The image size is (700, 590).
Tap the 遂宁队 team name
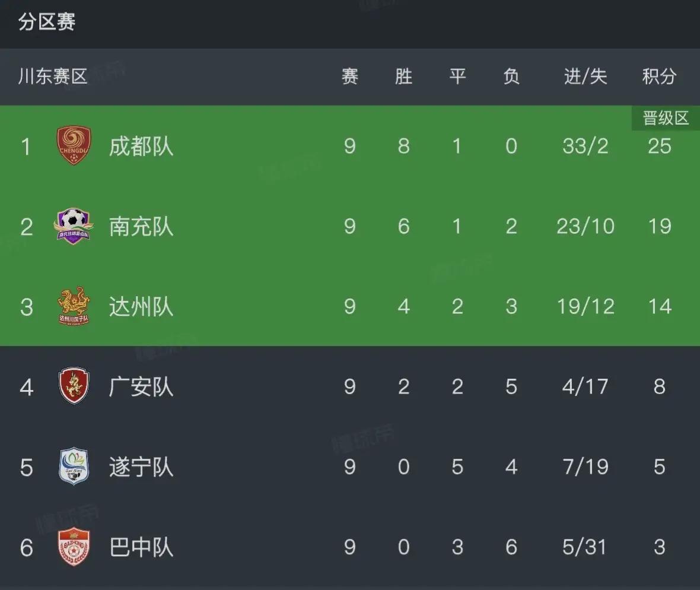pos(141,467)
